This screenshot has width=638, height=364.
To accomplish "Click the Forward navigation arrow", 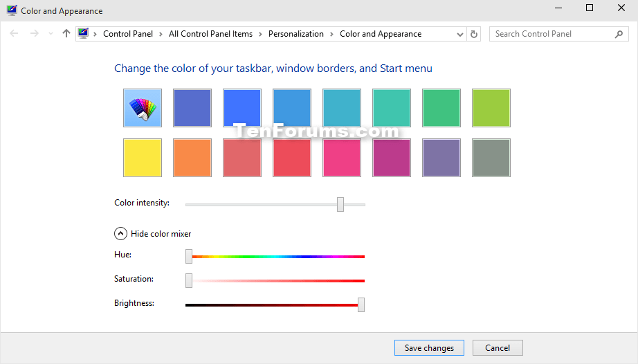I will pos(34,34).
